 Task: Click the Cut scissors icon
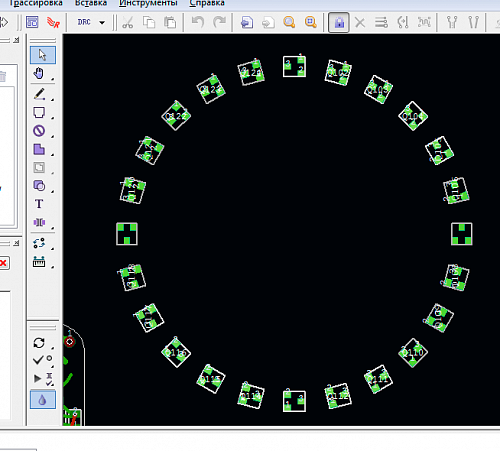click(x=127, y=22)
